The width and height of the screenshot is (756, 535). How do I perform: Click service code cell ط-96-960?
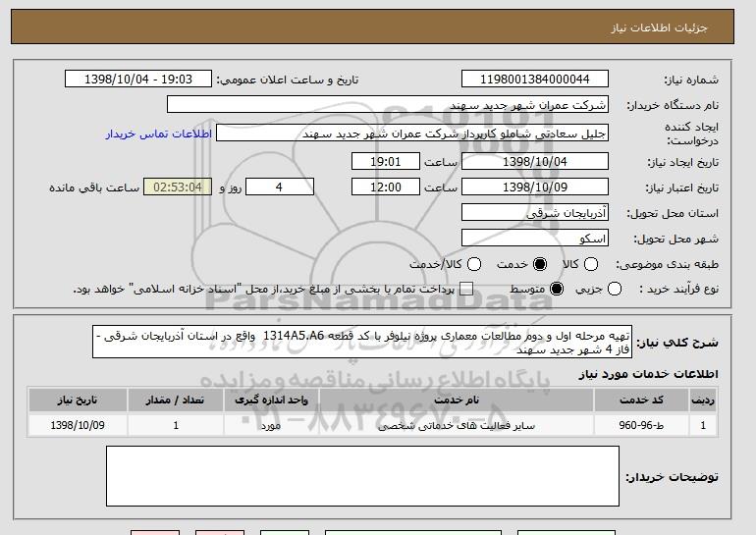[x=641, y=425]
